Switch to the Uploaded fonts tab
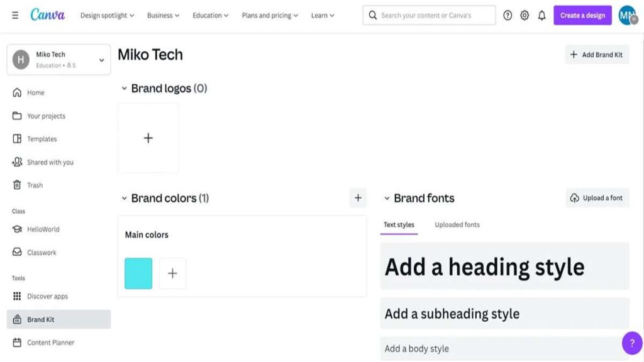The height and width of the screenshot is (362, 644). pyautogui.click(x=457, y=224)
